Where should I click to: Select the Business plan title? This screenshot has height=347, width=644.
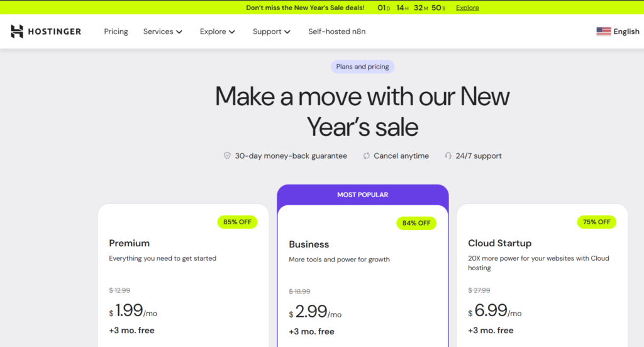point(309,244)
